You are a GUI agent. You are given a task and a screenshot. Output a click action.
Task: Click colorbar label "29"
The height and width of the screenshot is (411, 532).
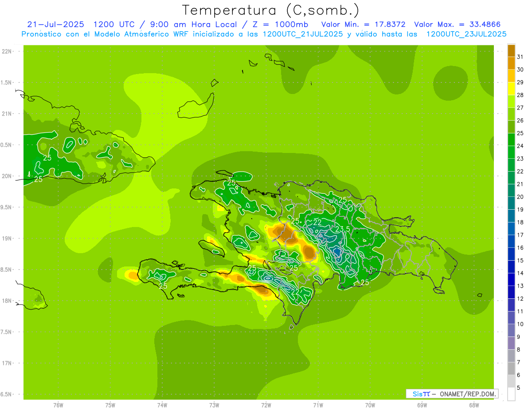520,82
